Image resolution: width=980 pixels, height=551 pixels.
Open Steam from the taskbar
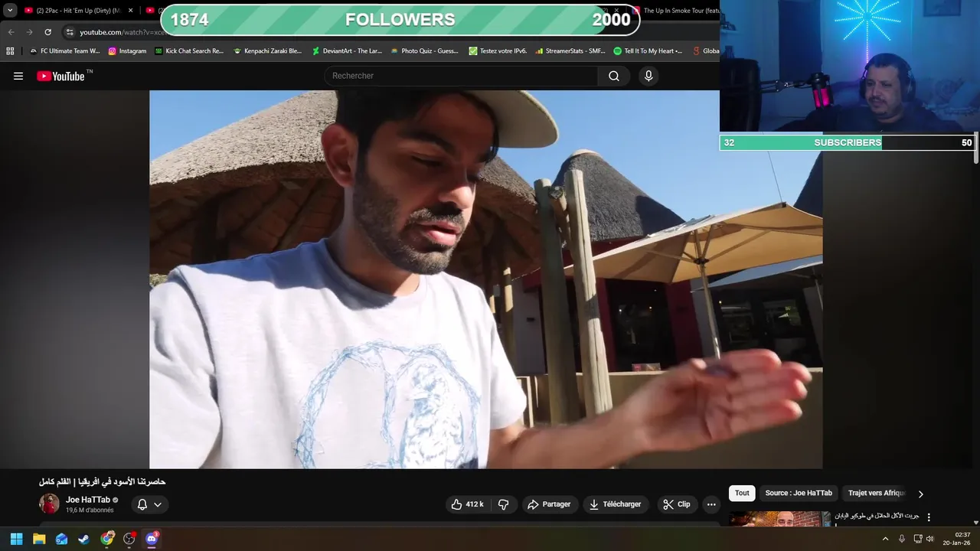point(84,539)
